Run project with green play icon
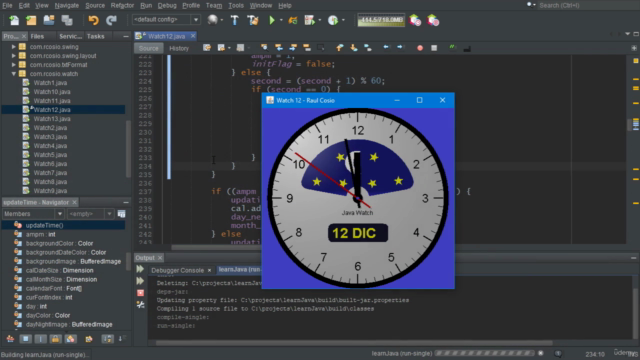The image size is (640, 360). coord(272,20)
